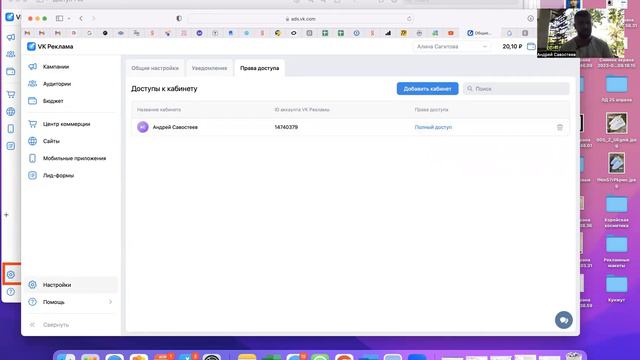Click the Андрей Савостеев video thumbnail
Image resolution: width=640 pixels, height=360 pixels.
pos(580,33)
